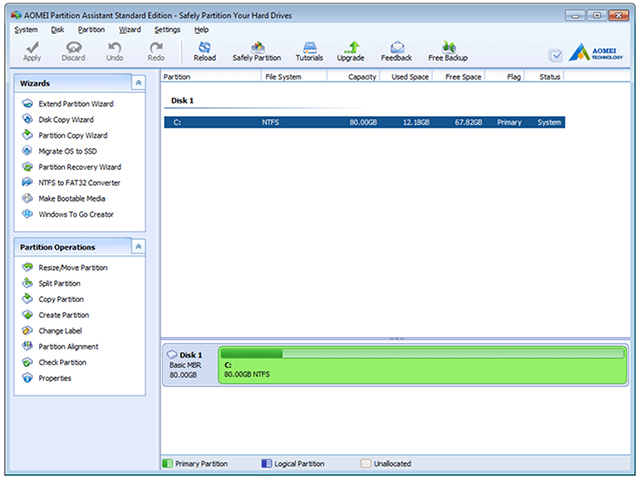
Task: Open the Settings menu
Action: click(167, 30)
